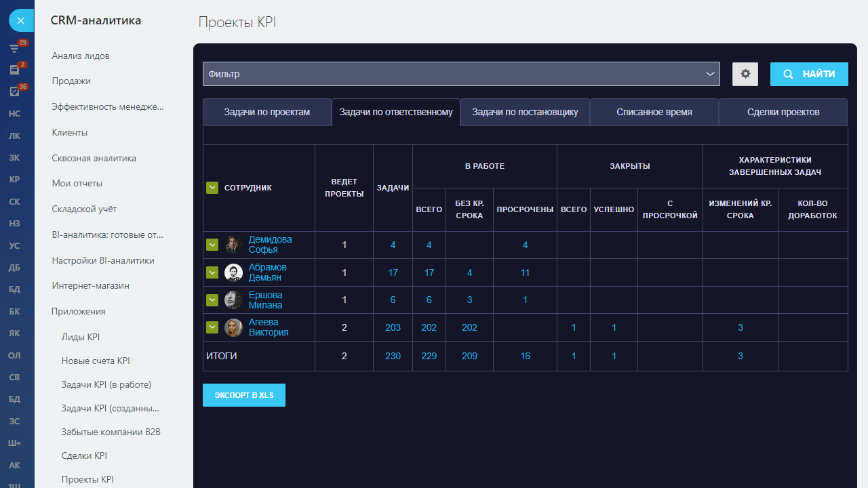868x488 pixels.
Task: Switch to the Задачи по постановщику tab
Action: [525, 112]
